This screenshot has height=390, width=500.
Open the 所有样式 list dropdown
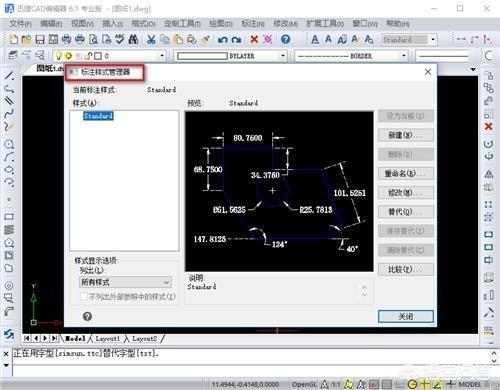125,282
